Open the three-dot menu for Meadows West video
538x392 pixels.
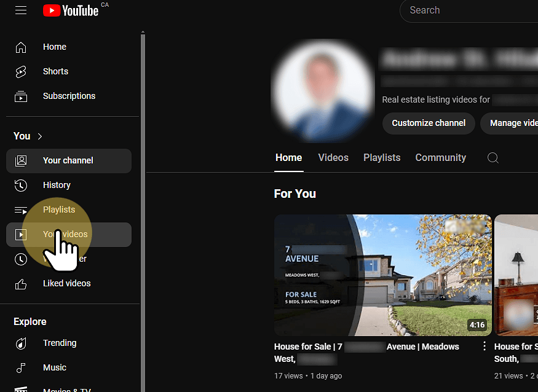(x=485, y=346)
